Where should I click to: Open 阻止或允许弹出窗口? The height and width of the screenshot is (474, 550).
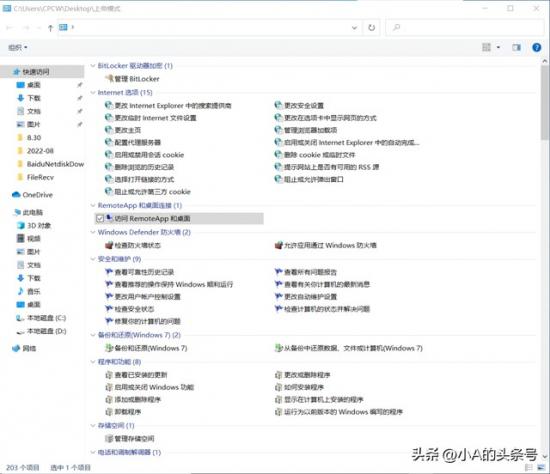[309, 179]
